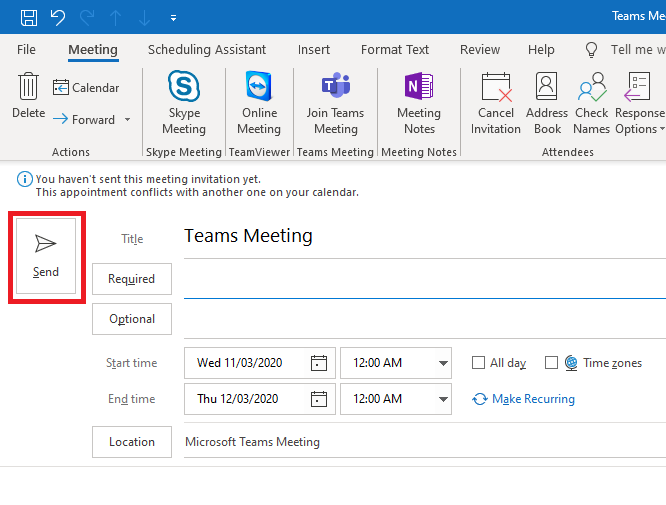
Task: Delete the meeting with the trash icon
Action: coord(28,96)
